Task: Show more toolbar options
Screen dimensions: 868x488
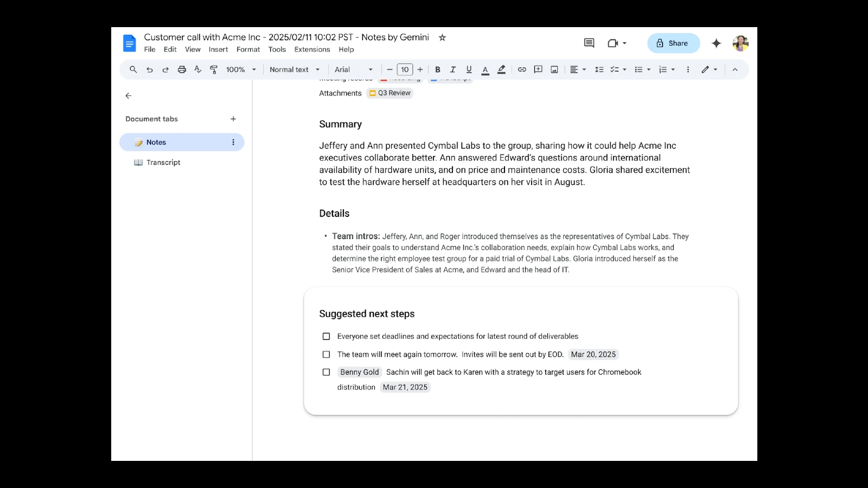Action: 688,69
